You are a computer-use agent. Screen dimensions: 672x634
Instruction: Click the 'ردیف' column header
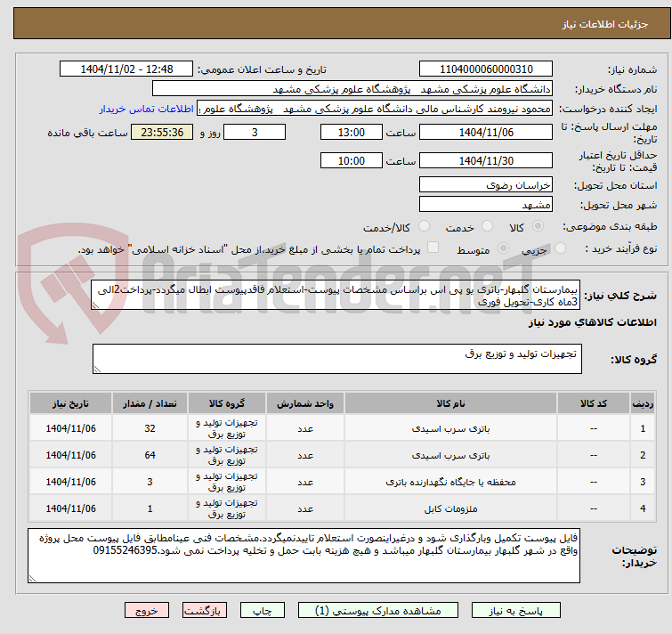tap(643, 403)
